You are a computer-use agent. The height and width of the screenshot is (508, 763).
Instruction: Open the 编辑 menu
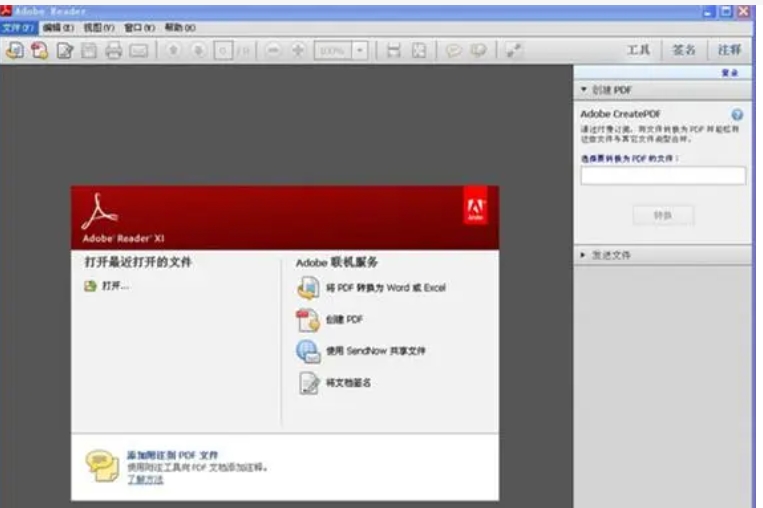point(58,28)
